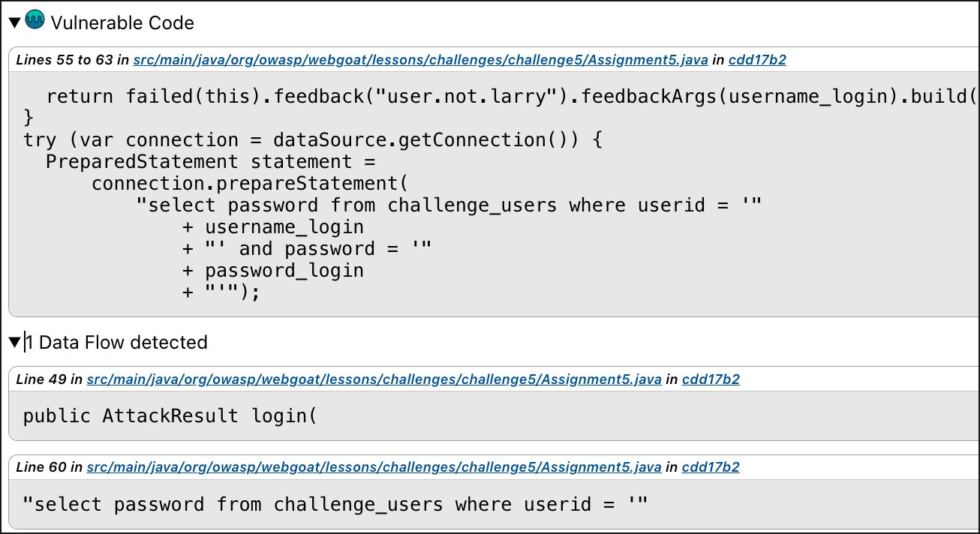Open commit cdd17b2 link for Lines 55 to 63

coord(757,60)
